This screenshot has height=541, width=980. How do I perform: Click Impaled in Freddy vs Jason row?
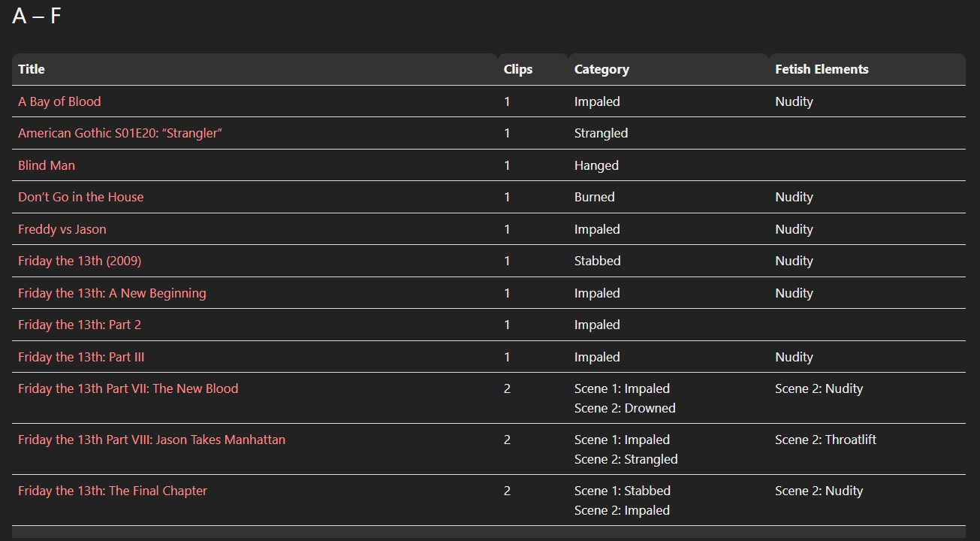(597, 229)
